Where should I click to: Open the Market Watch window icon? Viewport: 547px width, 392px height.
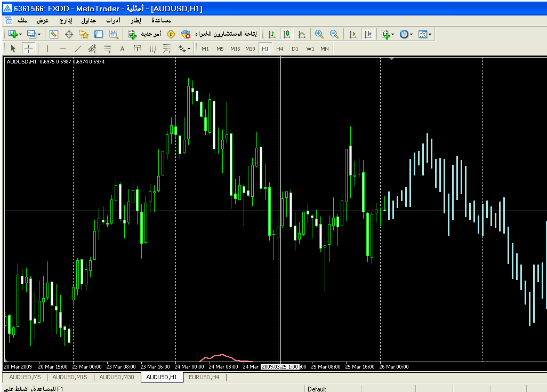(x=54, y=34)
